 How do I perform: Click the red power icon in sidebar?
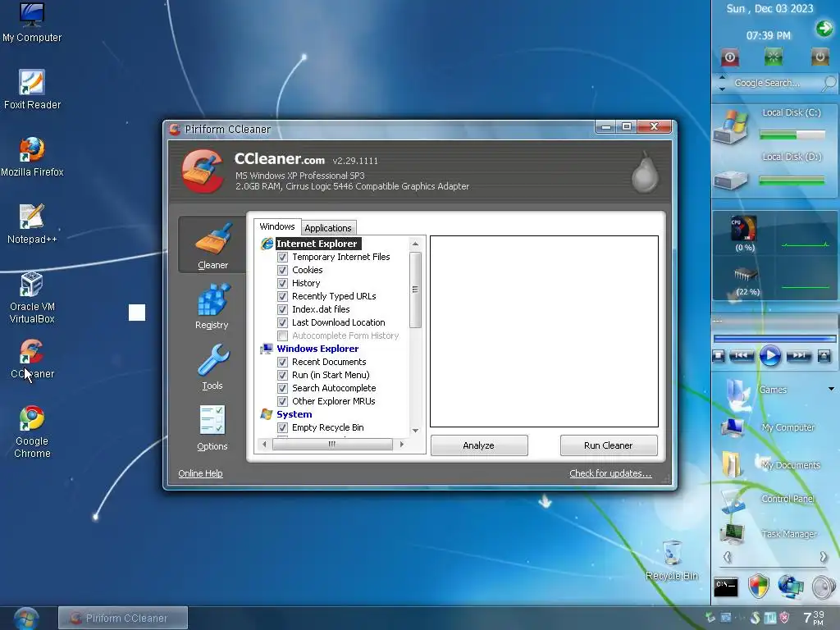729,57
